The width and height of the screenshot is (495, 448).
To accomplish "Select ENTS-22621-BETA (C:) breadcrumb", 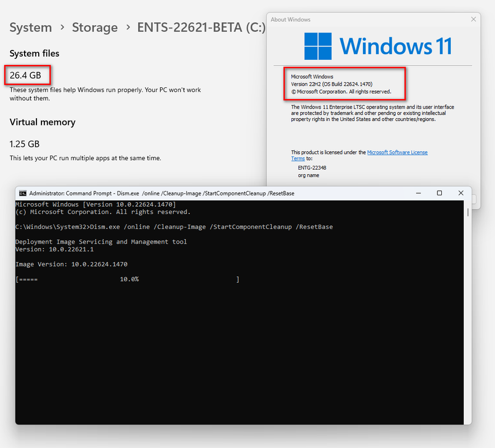I will tap(201, 27).
